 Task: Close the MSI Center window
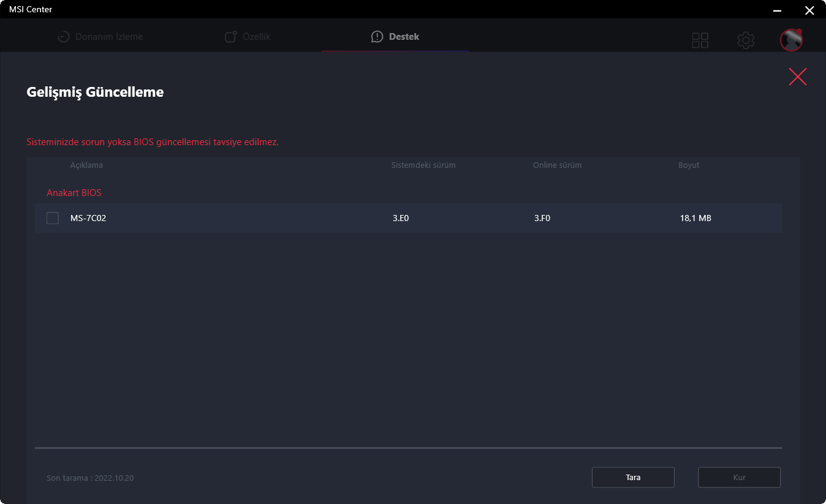809,10
